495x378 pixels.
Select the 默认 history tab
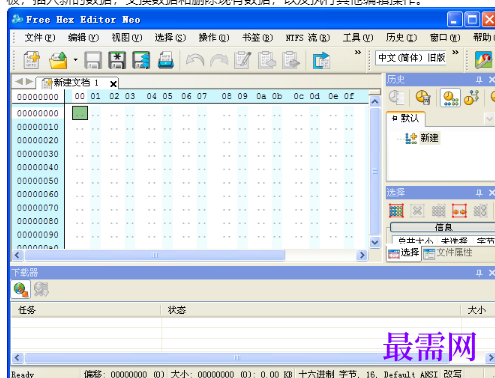point(406,118)
